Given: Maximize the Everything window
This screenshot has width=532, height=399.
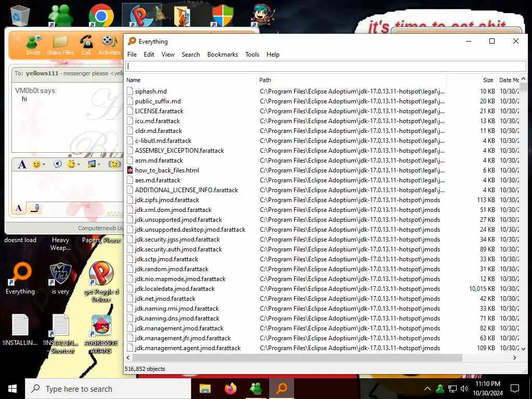Looking at the screenshot, I should click(x=492, y=41).
